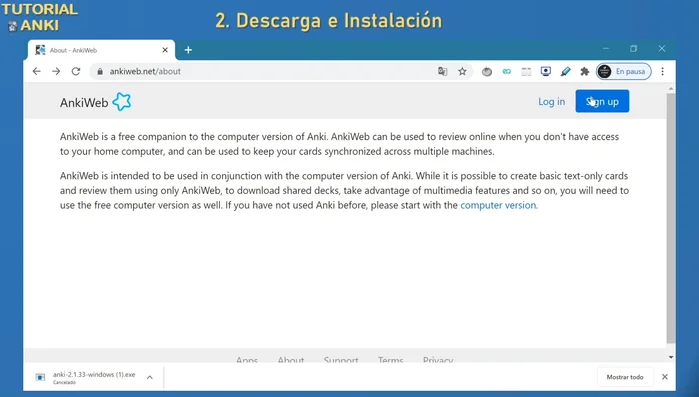Bookmark page with star icon
The width and height of the screenshot is (699, 397).
tap(462, 71)
